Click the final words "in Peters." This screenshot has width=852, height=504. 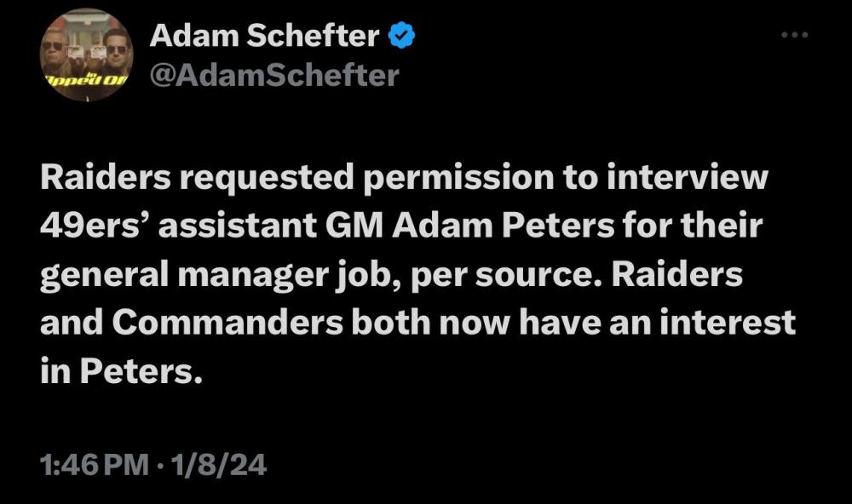(121, 372)
